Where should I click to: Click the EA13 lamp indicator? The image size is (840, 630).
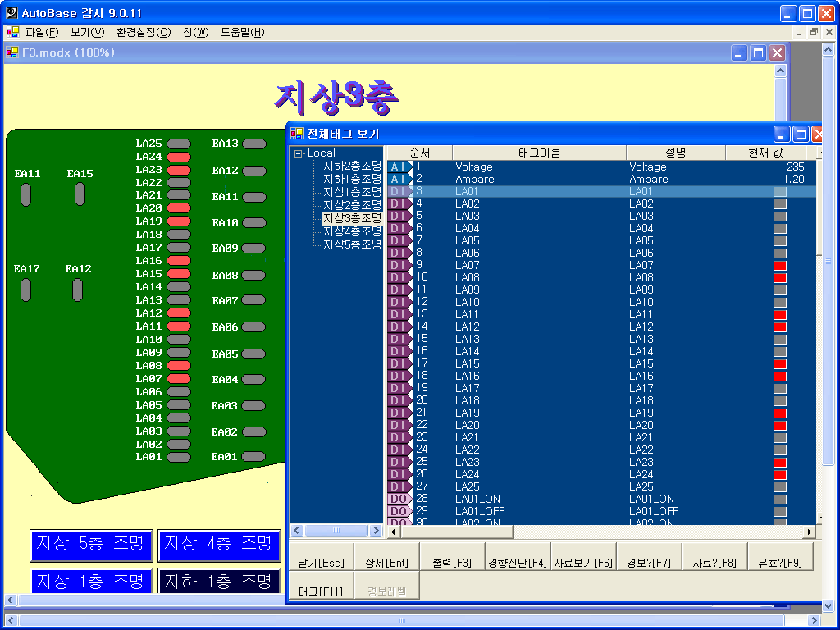(x=254, y=144)
